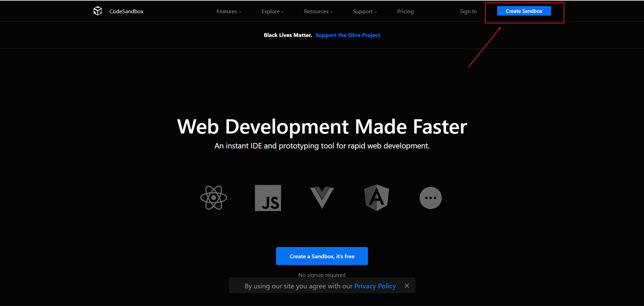
Task: Click the No signup required text
Action: (x=322, y=275)
